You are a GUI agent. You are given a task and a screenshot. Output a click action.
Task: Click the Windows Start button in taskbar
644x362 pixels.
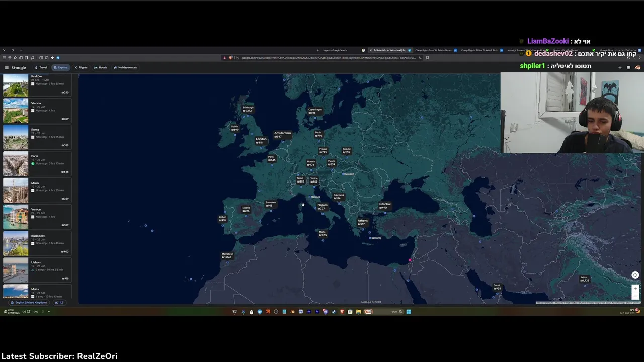coord(409,312)
